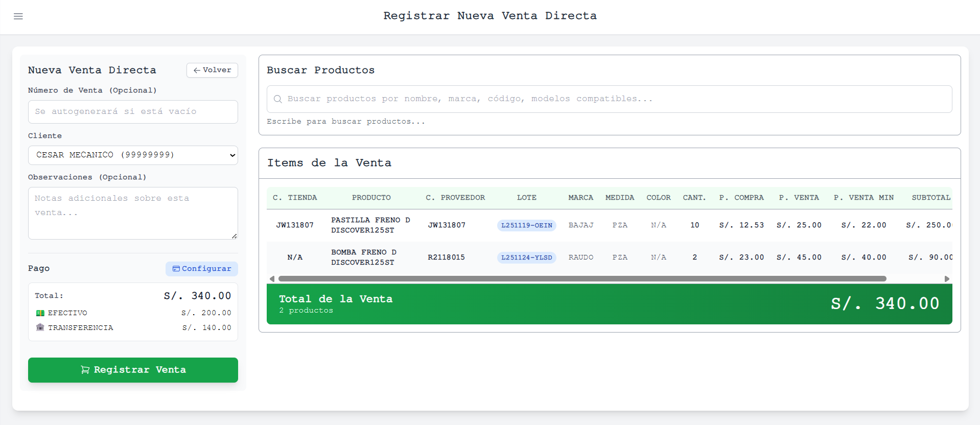Click brand cell BAJAJ
The image size is (980, 425).
pos(581,225)
